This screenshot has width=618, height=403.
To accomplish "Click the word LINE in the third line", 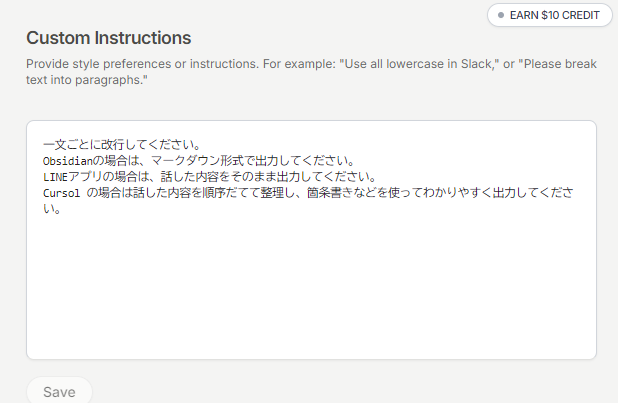I will pos(56,177).
